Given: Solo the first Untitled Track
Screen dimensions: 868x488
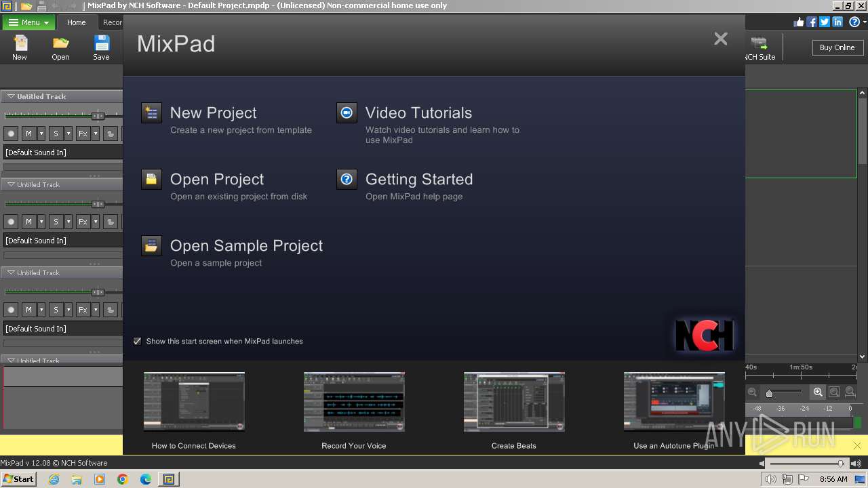Looking at the screenshot, I should coord(56,134).
